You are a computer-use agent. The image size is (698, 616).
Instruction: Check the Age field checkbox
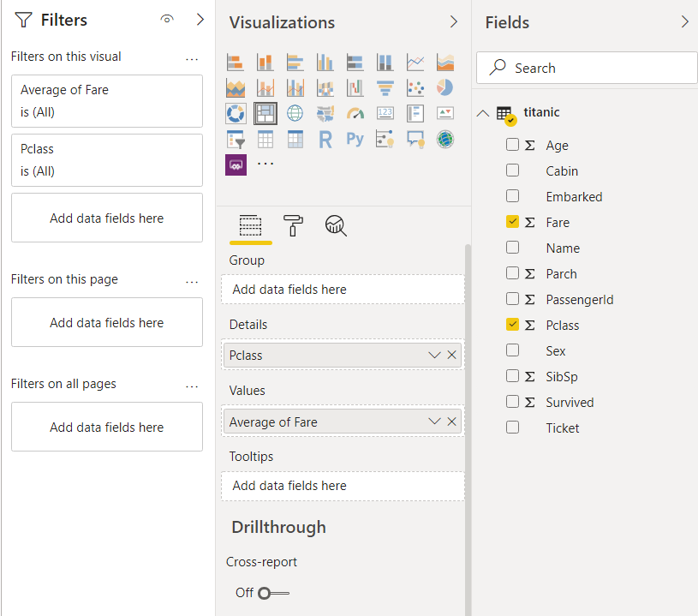(x=512, y=145)
